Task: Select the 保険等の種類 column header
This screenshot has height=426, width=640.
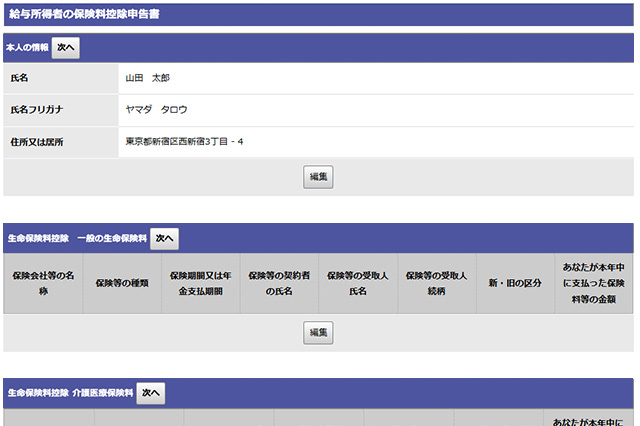Action: [x=122, y=283]
